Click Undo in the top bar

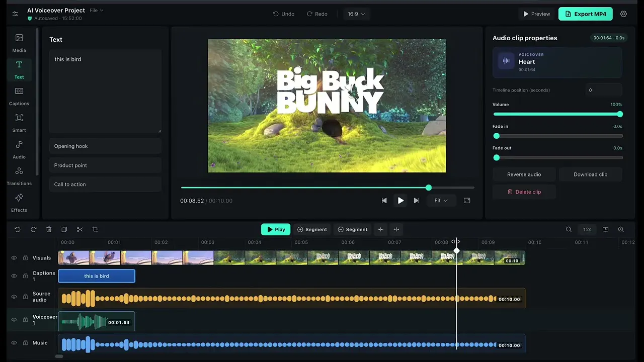[x=284, y=14]
